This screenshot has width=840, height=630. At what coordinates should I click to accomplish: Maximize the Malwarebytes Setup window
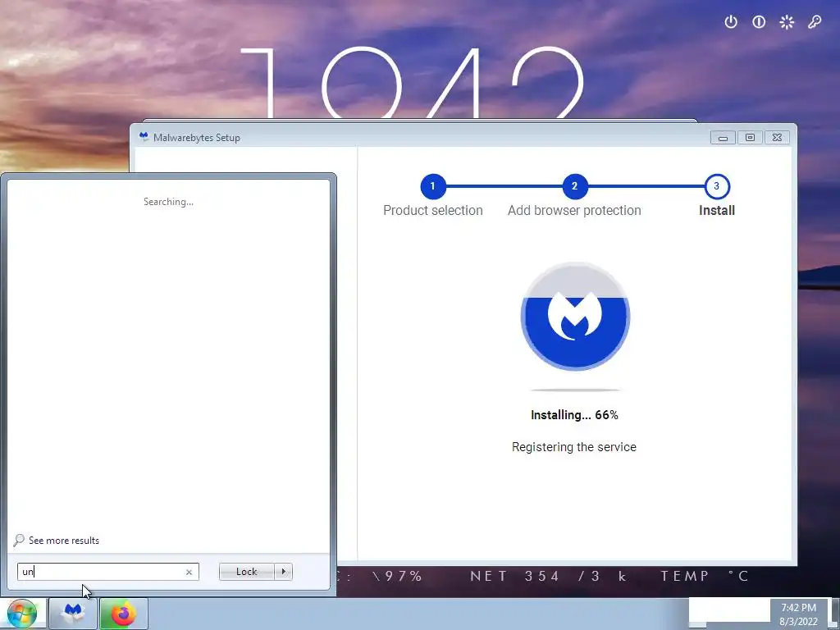(750, 138)
